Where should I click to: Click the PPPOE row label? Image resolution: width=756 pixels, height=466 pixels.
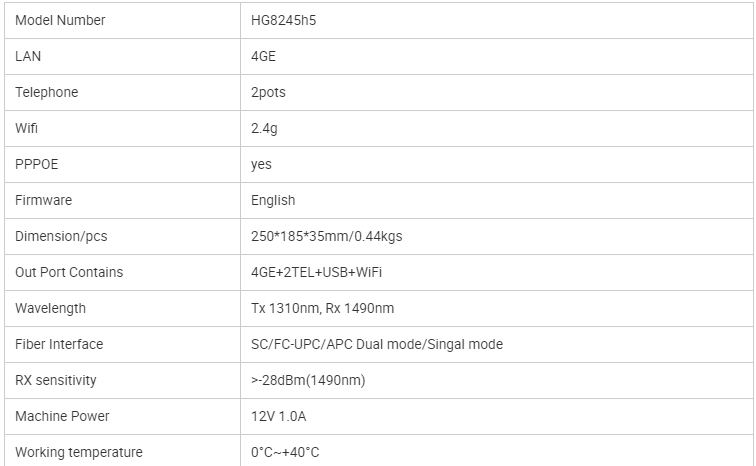pos(36,164)
